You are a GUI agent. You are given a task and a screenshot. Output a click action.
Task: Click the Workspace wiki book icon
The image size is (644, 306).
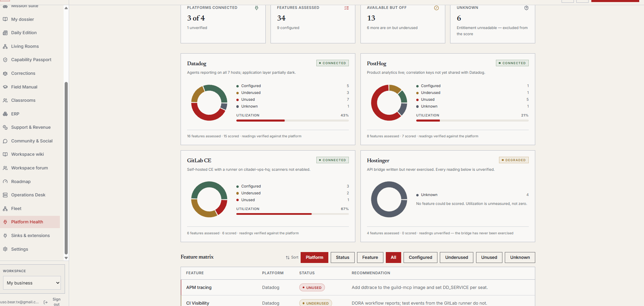[x=5, y=154]
